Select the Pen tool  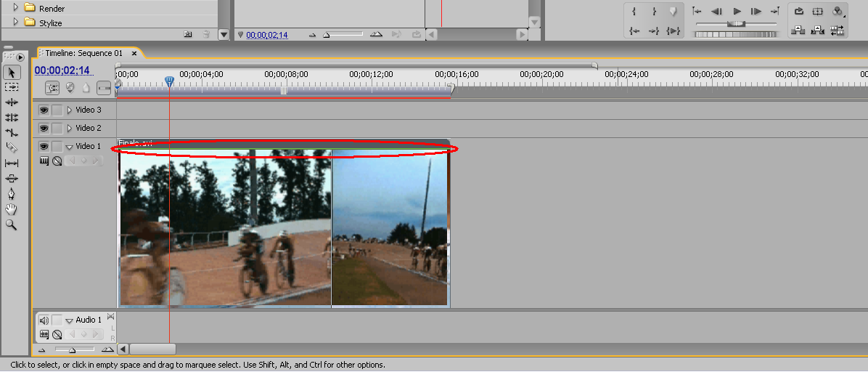coord(11,194)
